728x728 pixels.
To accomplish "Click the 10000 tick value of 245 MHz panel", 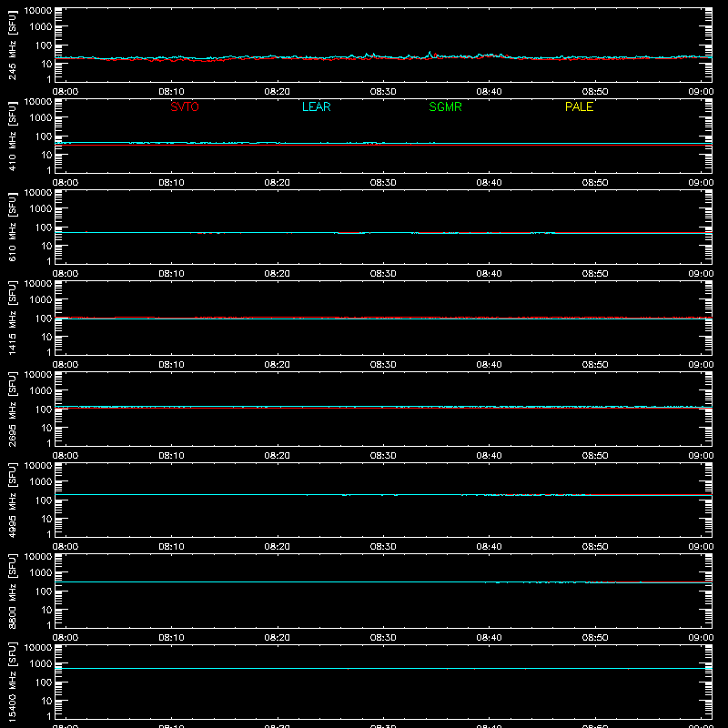I will tap(38, 11).
